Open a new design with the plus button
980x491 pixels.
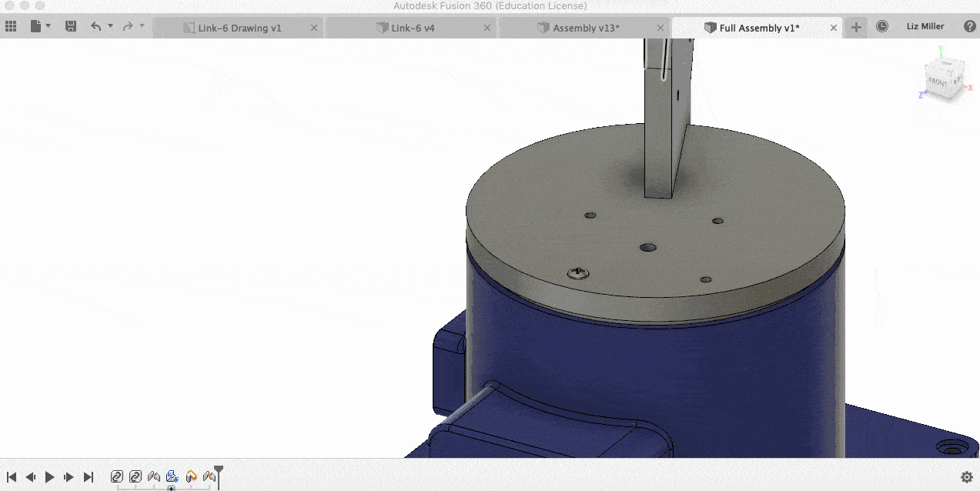pos(855,27)
